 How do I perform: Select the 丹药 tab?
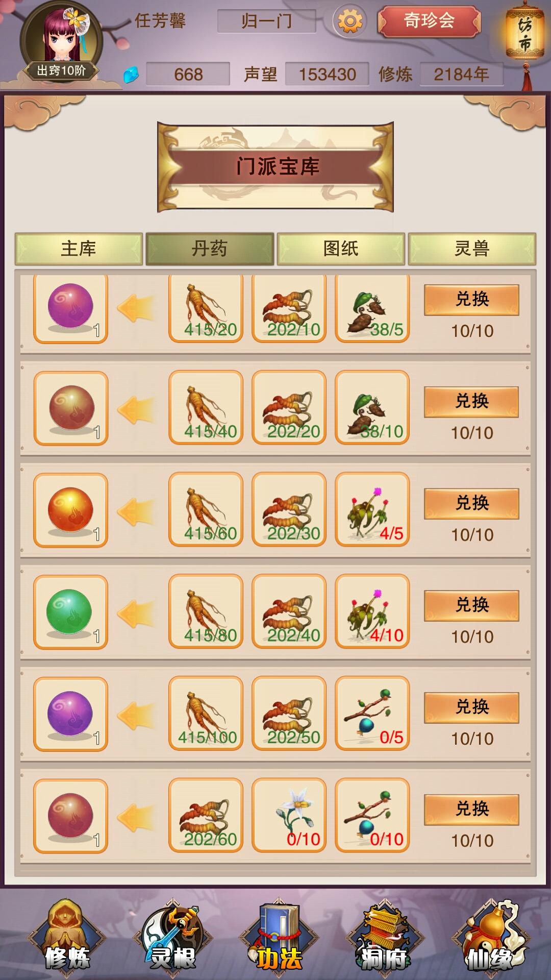(x=210, y=249)
